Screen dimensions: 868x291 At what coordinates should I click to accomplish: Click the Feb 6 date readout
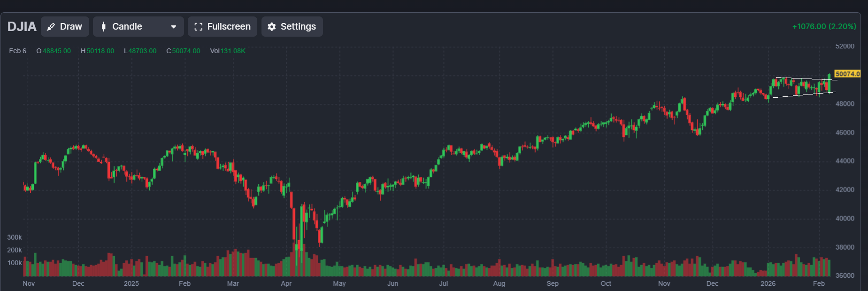(18, 51)
